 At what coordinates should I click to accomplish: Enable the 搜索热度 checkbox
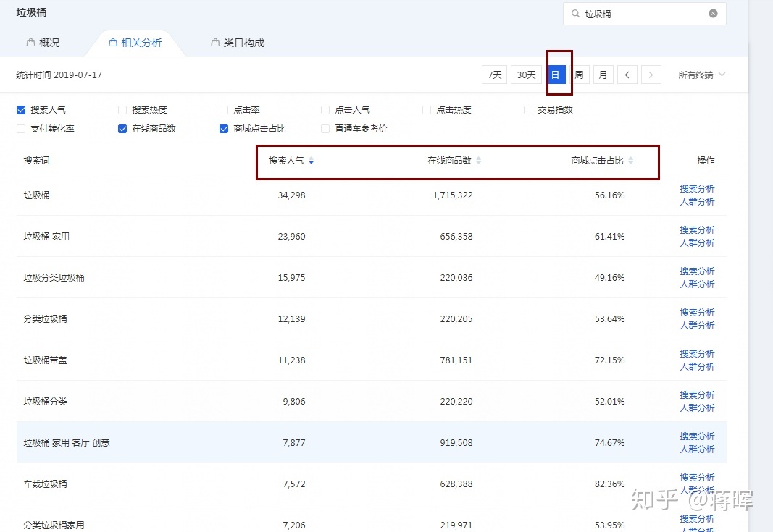(x=122, y=109)
